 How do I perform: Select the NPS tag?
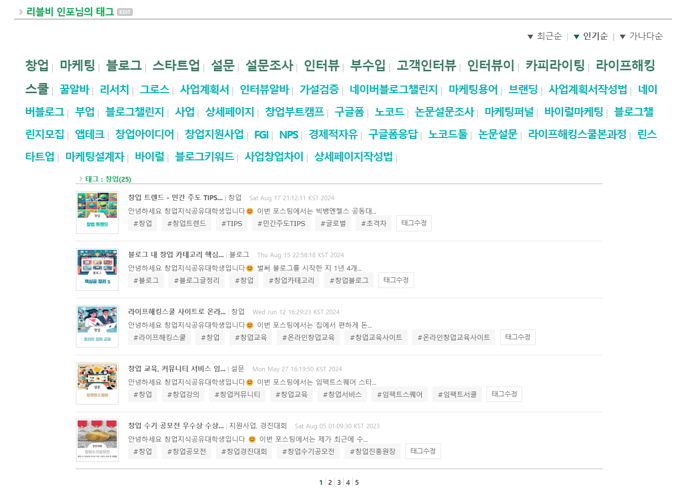click(x=289, y=135)
